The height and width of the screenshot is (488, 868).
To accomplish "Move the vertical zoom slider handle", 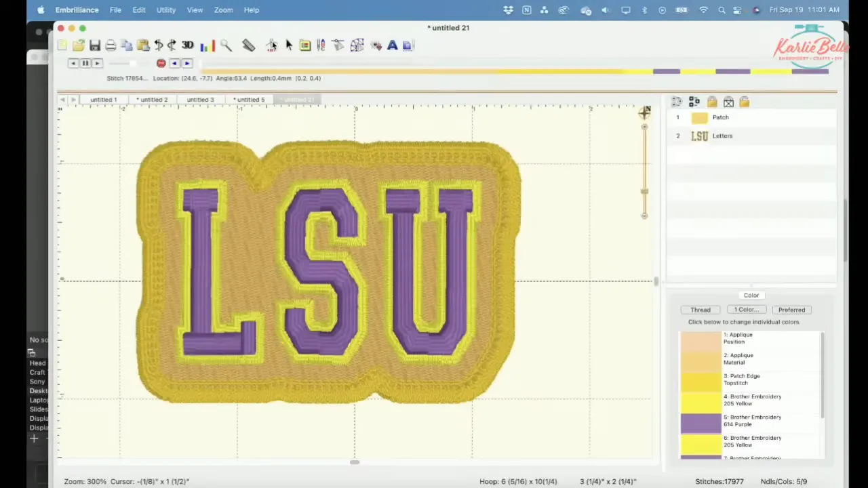I will point(644,192).
